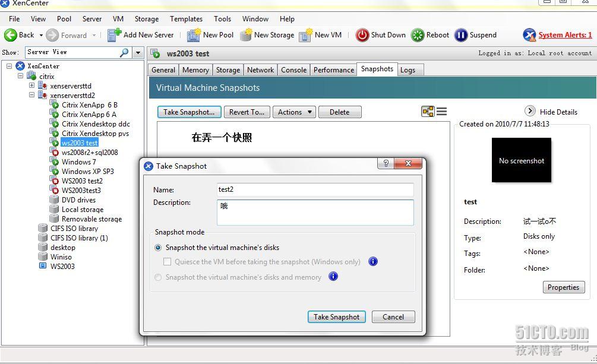Expand the xenserversttd server node
The width and height of the screenshot is (597, 364).
pyautogui.click(x=32, y=86)
